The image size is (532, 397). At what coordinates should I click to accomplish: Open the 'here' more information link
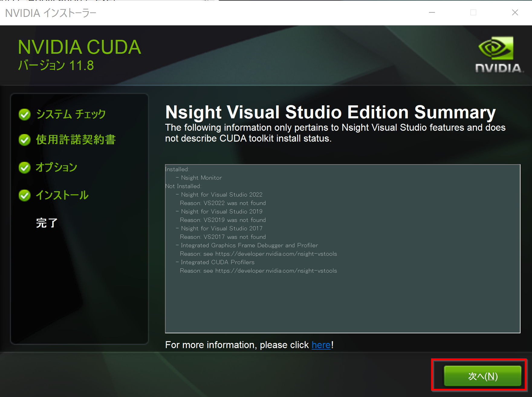pyautogui.click(x=321, y=345)
